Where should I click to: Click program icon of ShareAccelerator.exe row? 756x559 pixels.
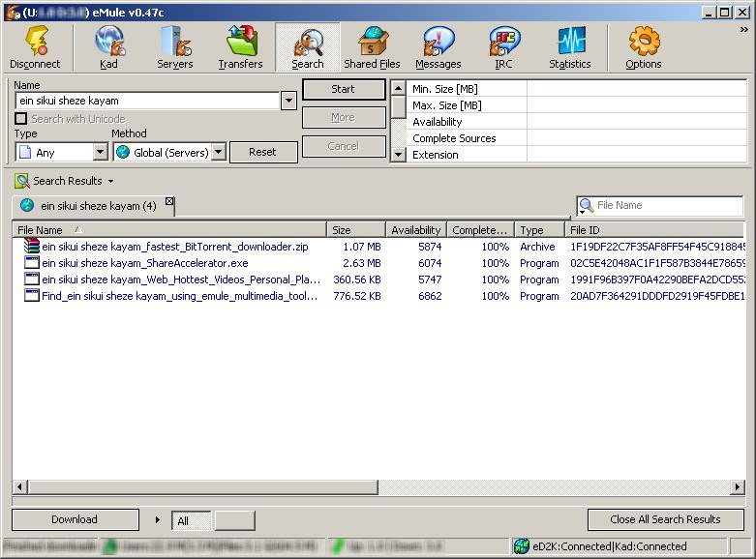(x=32, y=263)
